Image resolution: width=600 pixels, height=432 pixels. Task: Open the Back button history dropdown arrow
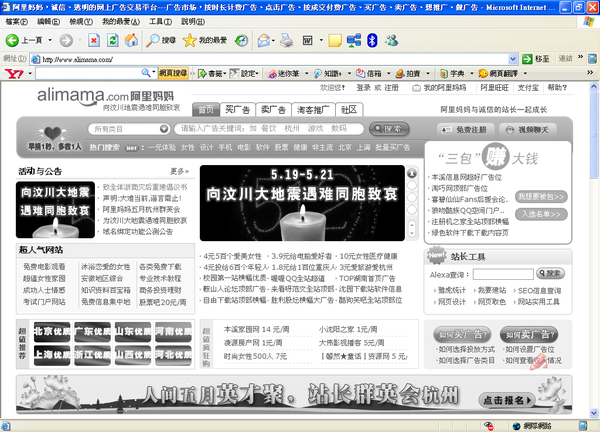(50, 40)
